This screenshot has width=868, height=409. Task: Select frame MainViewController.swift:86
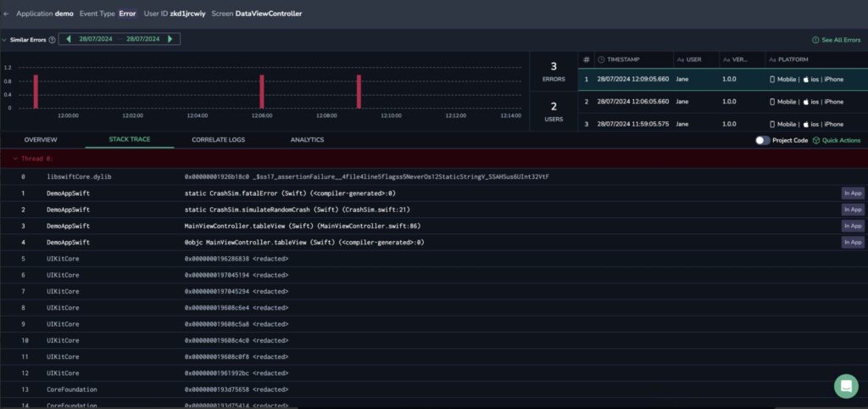coord(434,226)
